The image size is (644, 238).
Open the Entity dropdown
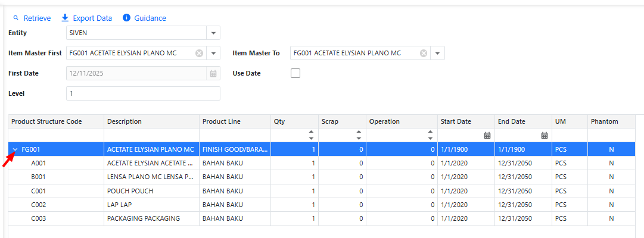(x=213, y=33)
